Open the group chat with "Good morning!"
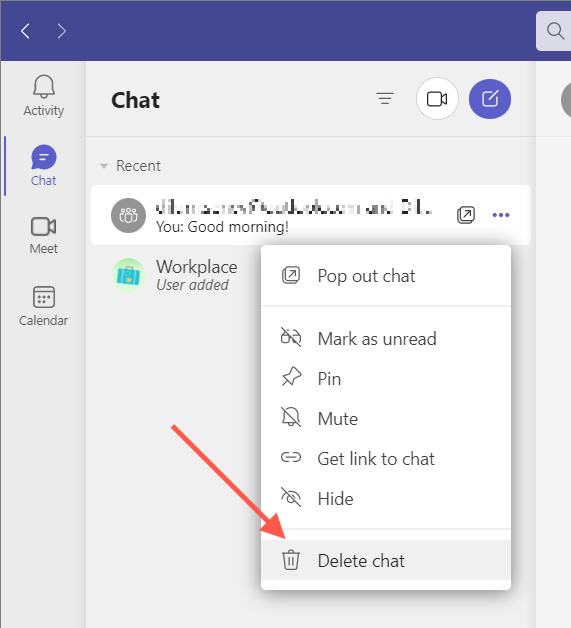The width and height of the screenshot is (571, 628). (311, 215)
